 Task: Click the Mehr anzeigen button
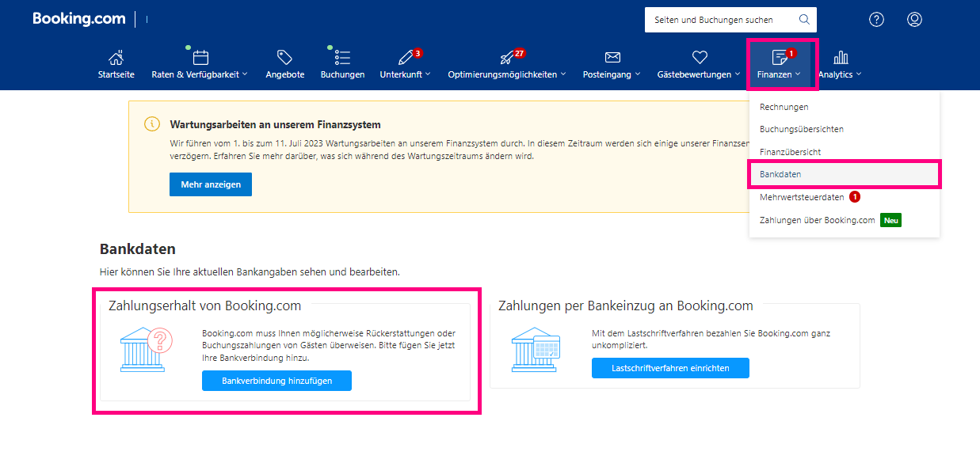coord(211,184)
